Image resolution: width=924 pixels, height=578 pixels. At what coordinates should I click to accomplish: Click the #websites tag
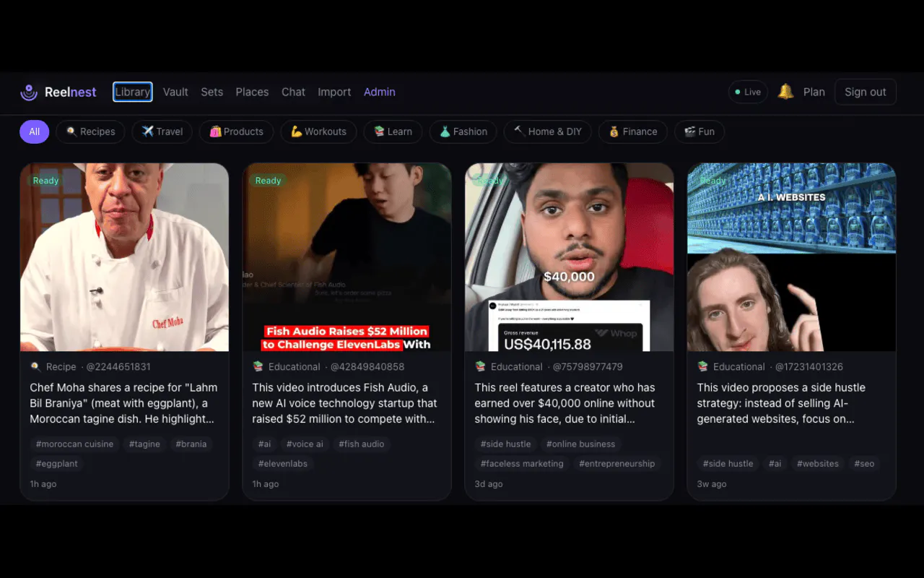[818, 464]
